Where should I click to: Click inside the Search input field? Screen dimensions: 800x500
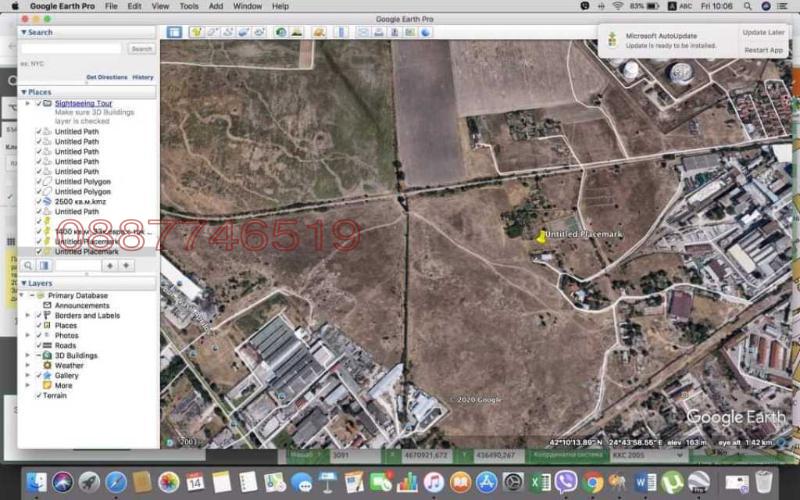(70, 48)
